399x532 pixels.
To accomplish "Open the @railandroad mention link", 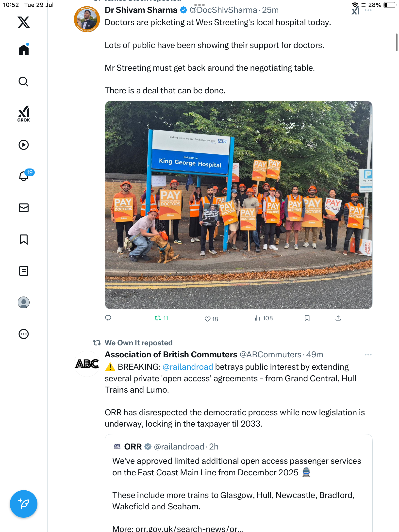I will tap(188, 367).
